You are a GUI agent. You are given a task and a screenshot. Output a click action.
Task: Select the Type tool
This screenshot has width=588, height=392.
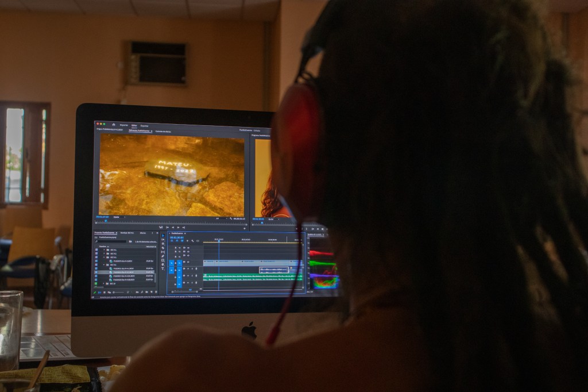pyautogui.click(x=163, y=268)
